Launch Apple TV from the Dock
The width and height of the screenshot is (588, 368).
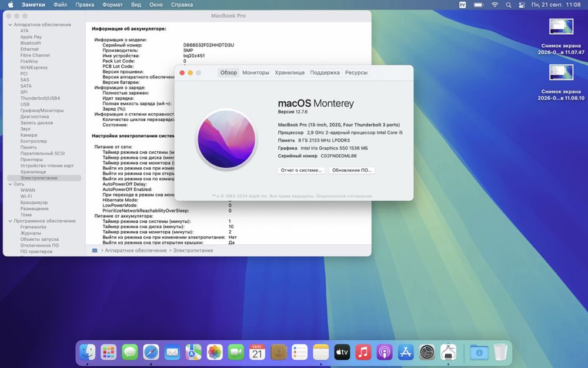342,352
